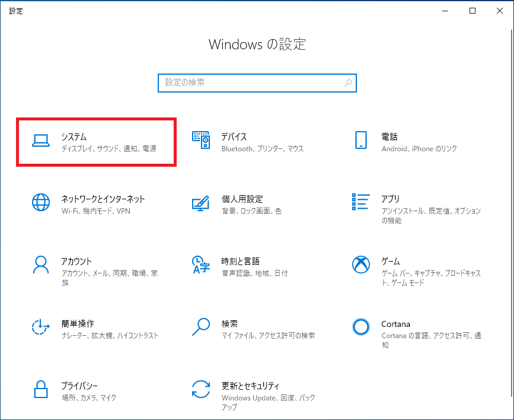Screen dimensions: 514x420
Task: Open the 電話 settings heading
Action: 390,137
